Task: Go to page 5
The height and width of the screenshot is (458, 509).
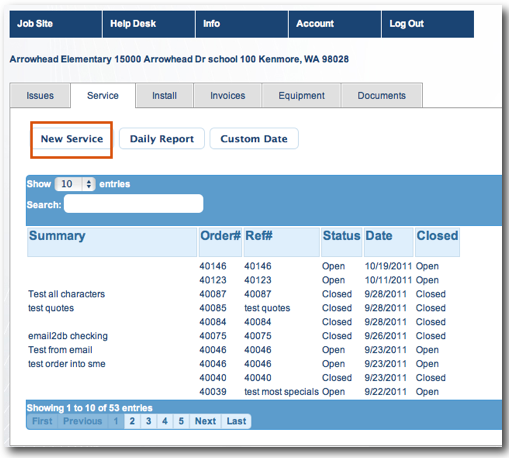Action: point(181,421)
